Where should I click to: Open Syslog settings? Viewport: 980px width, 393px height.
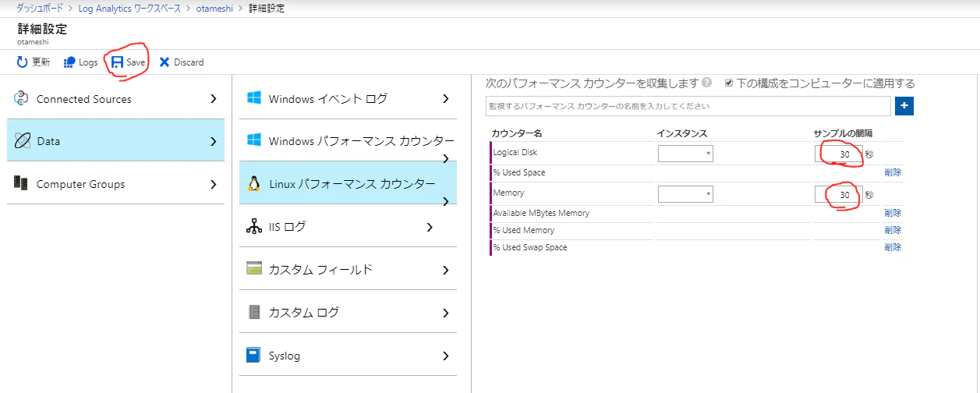(348, 356)
